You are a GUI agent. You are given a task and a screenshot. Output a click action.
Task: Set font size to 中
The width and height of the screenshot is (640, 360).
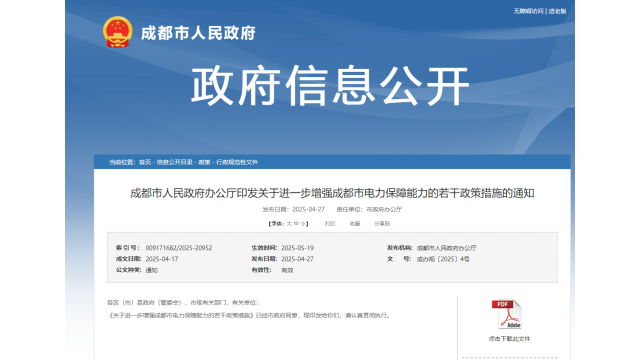coord(296,224)
